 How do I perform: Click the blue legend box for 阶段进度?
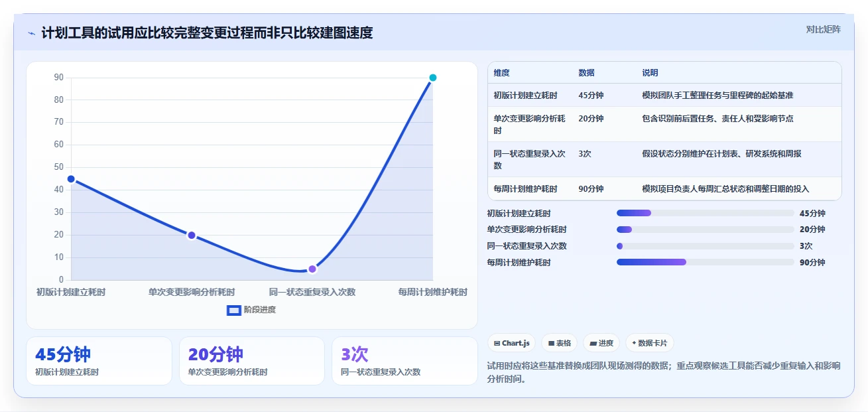coord(234,310)
